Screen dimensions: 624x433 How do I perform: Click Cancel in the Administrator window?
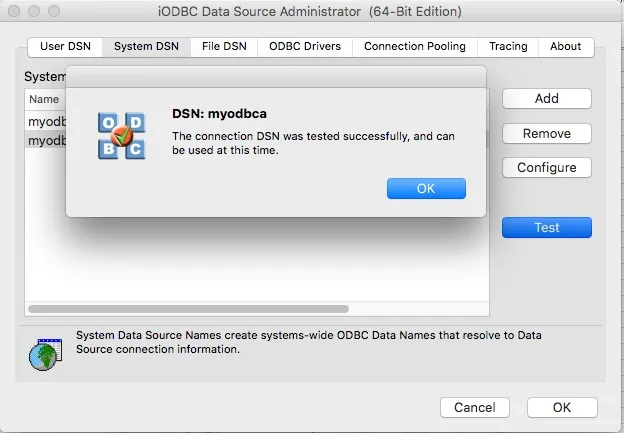[x=474, y=407]
